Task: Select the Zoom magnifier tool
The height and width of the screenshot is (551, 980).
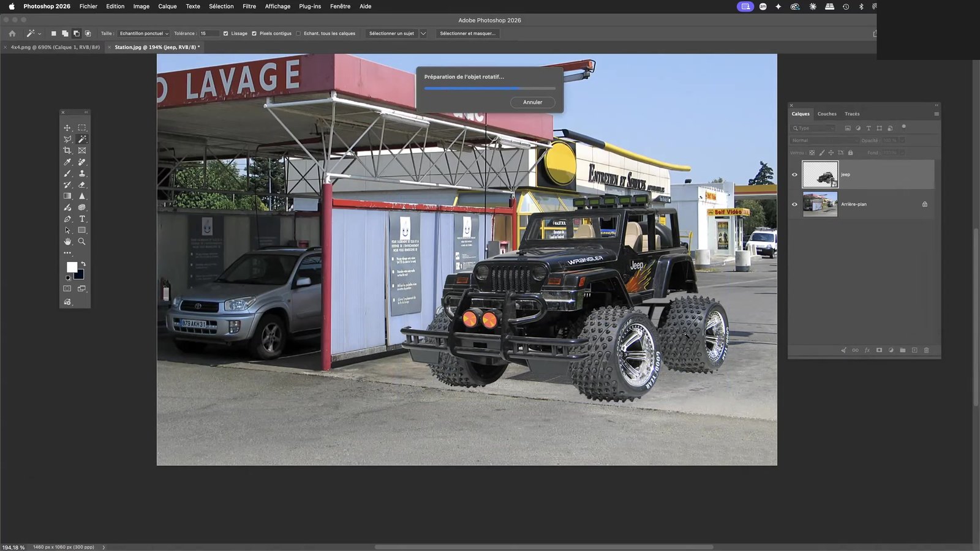Action: (x=82, y=241)
